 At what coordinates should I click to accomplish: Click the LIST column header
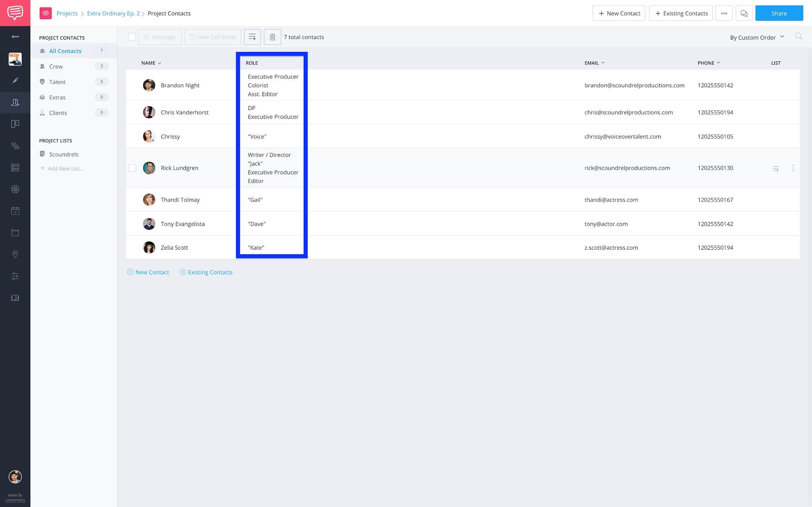pyautogui.click(x=775, y=63)
